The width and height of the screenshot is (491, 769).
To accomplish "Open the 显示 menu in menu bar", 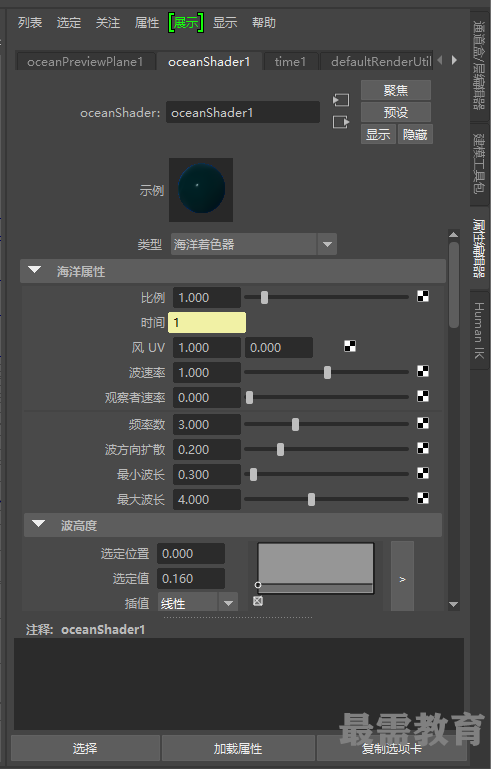I will click(x=225, y=23).
